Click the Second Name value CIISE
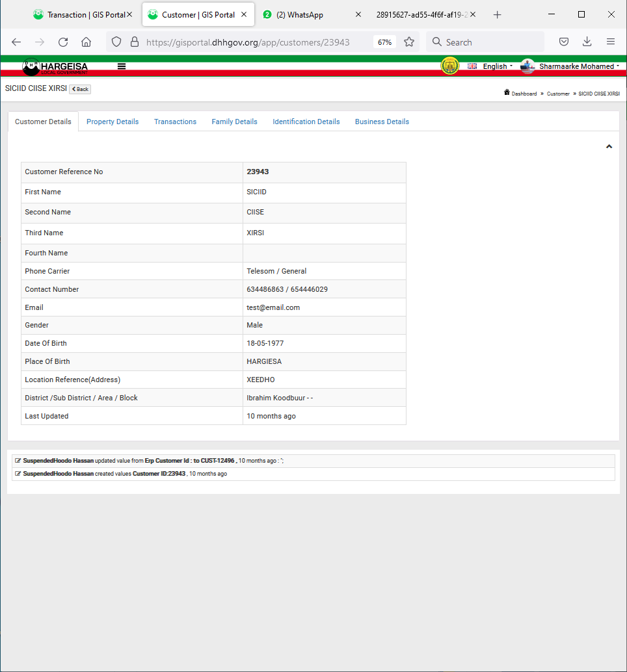This screenshot has width=627, height=672. click(255, 212)
